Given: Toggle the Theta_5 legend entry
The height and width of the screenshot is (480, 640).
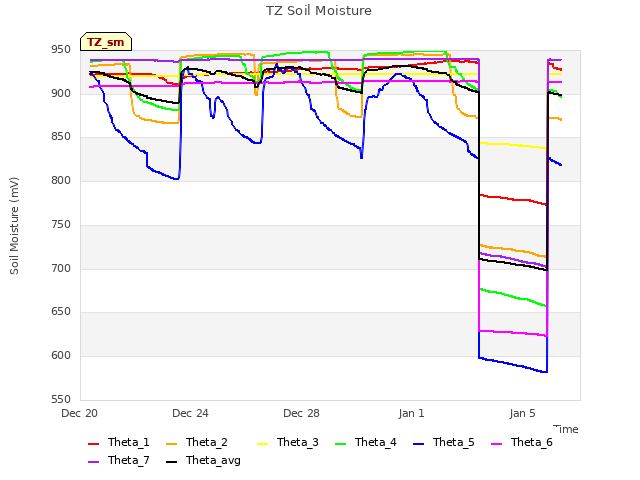Looking at the screenshot, I should pyautogui.click(x=444, y=442).
